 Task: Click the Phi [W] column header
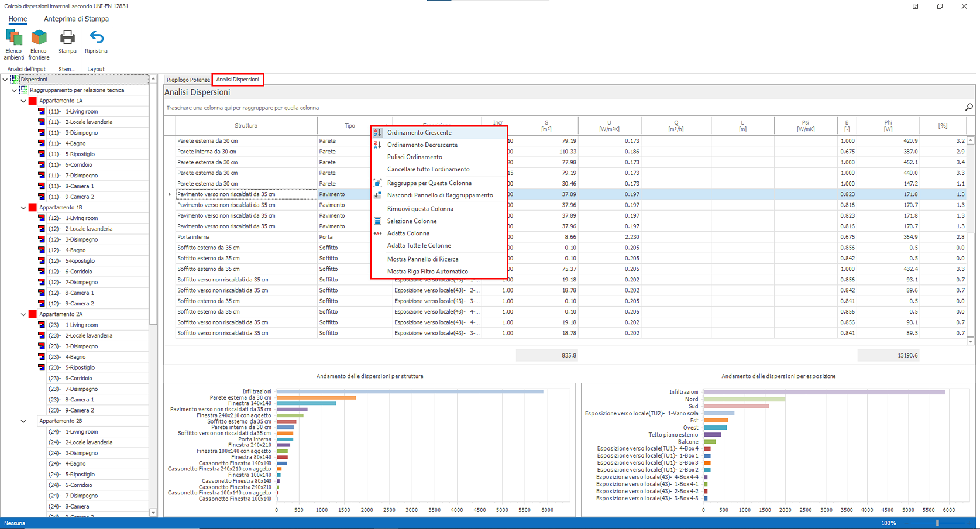888,126
